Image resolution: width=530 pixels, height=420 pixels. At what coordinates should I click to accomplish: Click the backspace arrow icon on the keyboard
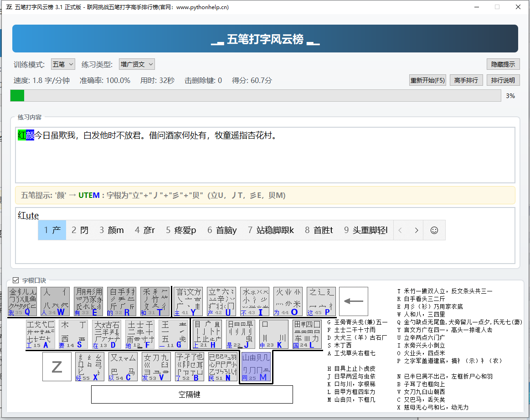point(354,301)
